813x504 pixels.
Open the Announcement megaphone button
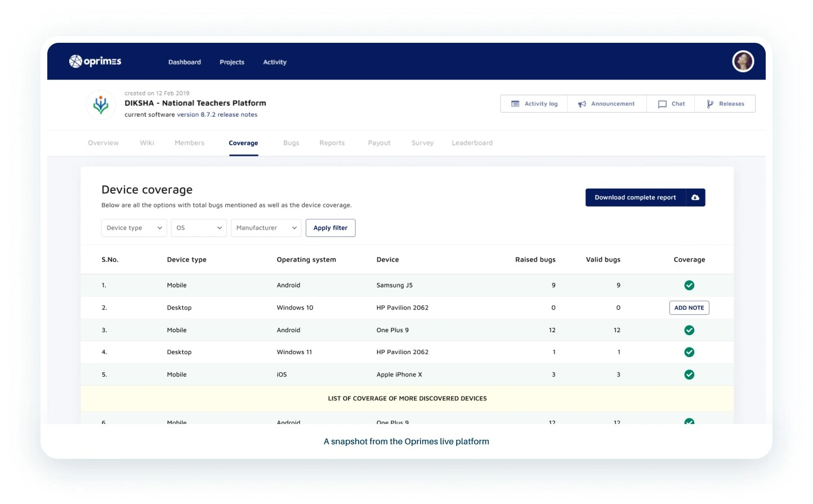(x=606, y=104)
